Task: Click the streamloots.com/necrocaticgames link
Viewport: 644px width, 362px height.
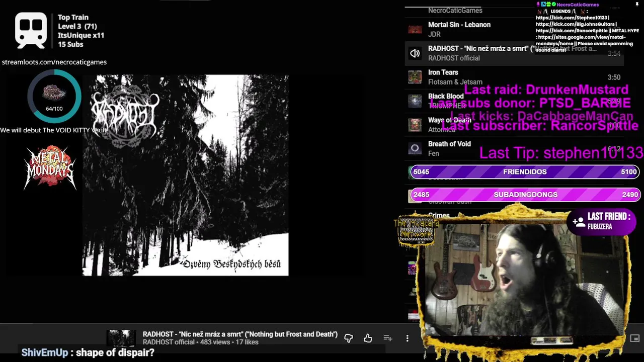Action: [x=54, y=62]
